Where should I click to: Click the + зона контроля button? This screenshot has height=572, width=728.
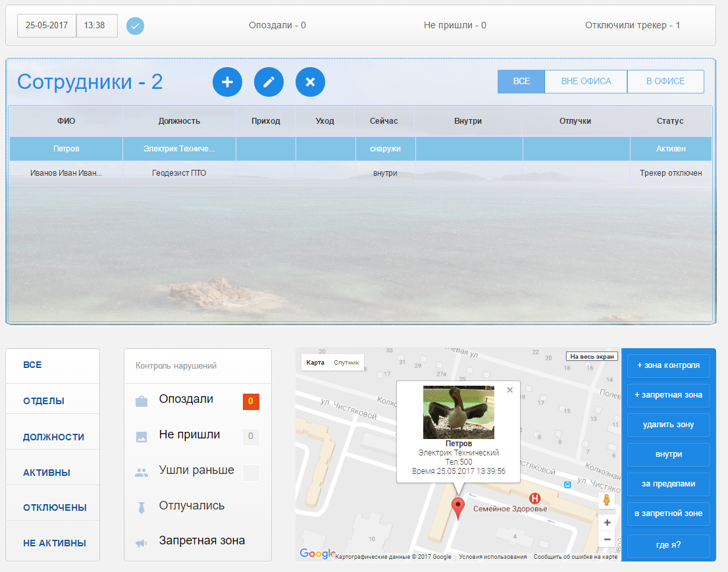pyautogui.click(x=668, y=365)
